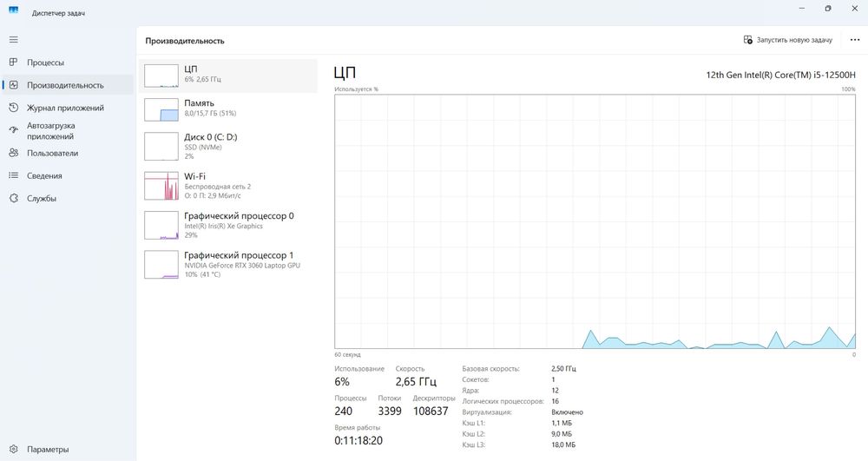Image resolution: width=868 pixels, height=461 pixels.
Task: Click the Время работы label
Action: (x=357, y=428)
